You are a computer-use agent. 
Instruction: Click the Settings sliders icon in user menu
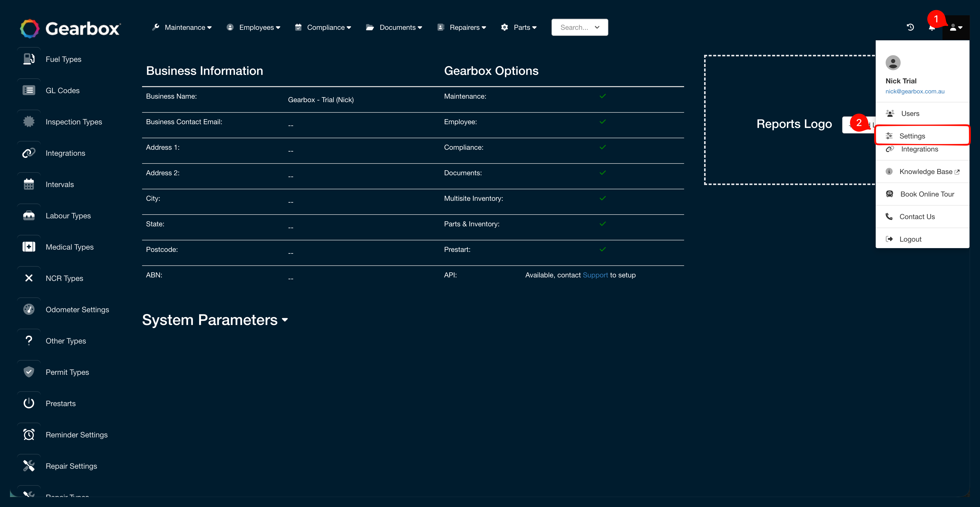pyautogui.click(x=889, y=136)
